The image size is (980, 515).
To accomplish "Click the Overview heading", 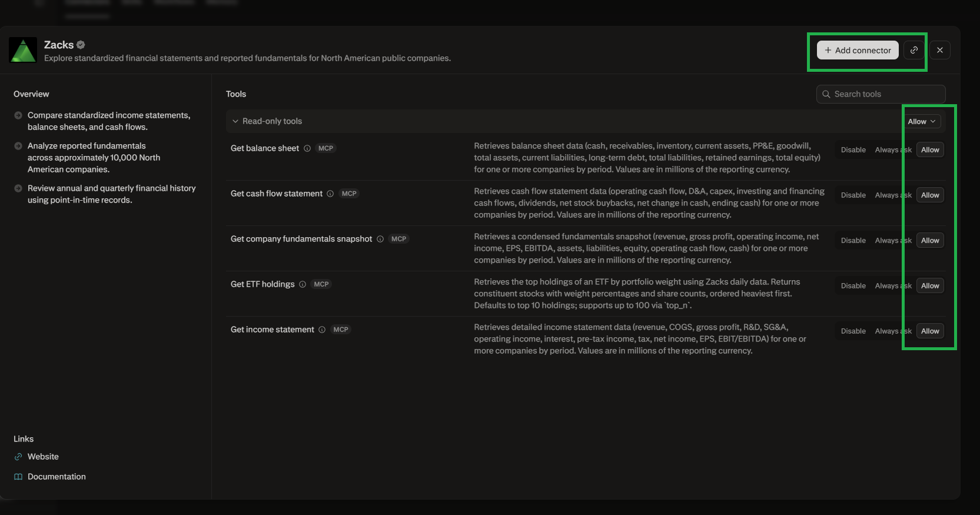I will coord(31,94).
